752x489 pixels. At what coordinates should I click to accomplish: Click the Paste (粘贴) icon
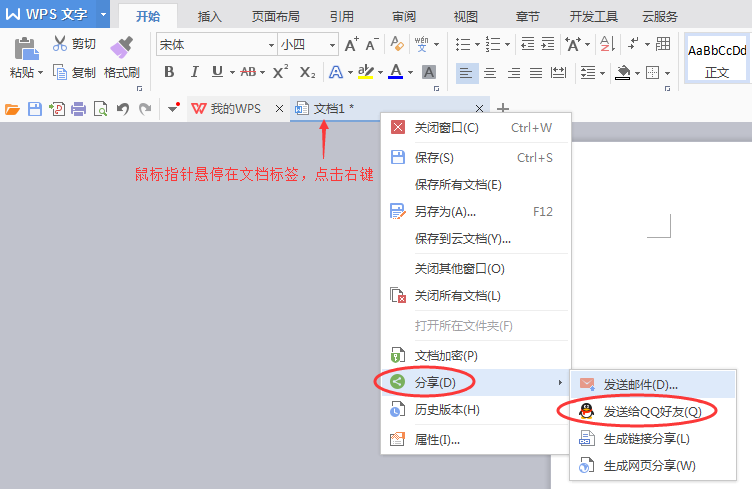point(26,49)
